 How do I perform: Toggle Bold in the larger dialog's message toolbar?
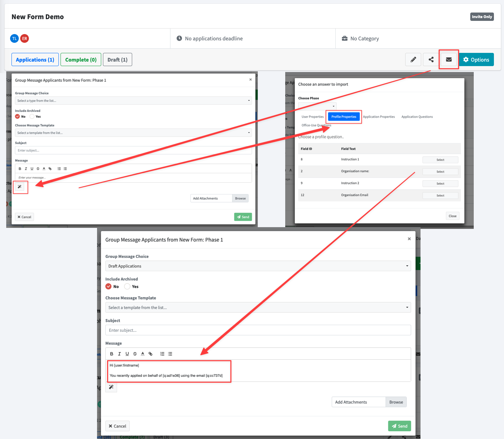point(112,354)
